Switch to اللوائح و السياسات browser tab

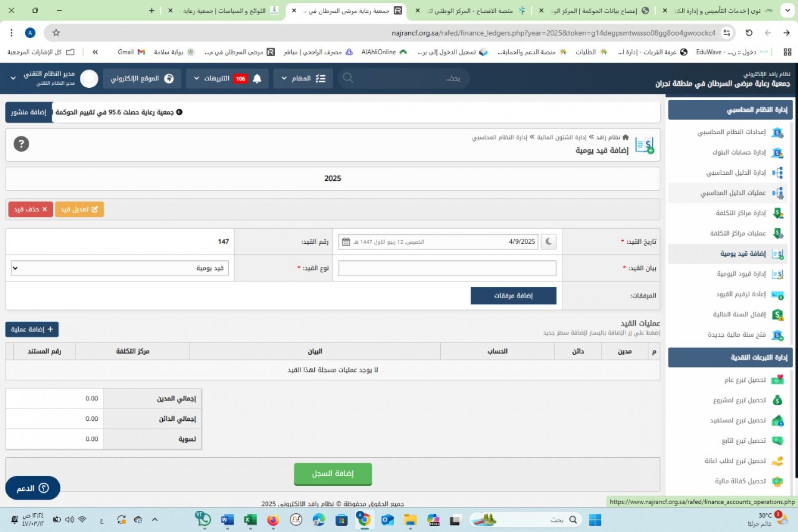pyautogui.click(x=226, y=11)
